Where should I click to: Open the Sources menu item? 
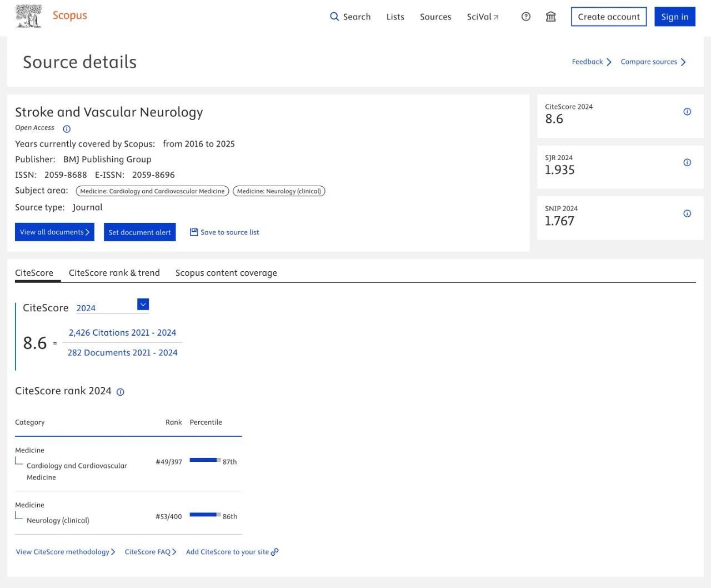click(x=435, y=17)
